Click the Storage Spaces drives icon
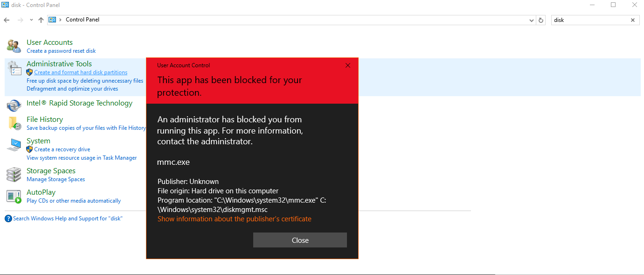Viewport: 644px width, 275px height. click(x=14, y=175)
